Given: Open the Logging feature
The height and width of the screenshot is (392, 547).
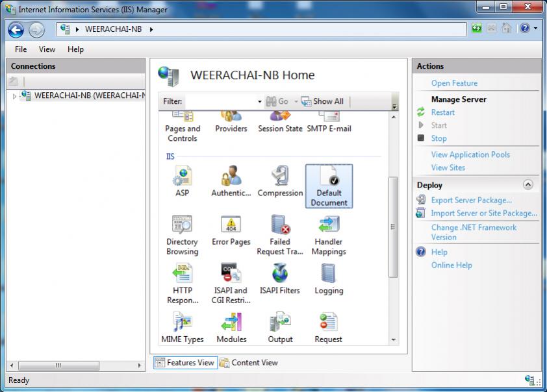Looking at the screenshot, I should [329, 280].
